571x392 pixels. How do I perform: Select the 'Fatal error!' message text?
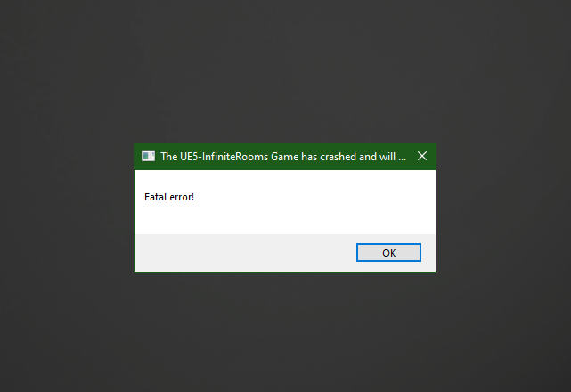pyautogui.click(x=169, y=197)
